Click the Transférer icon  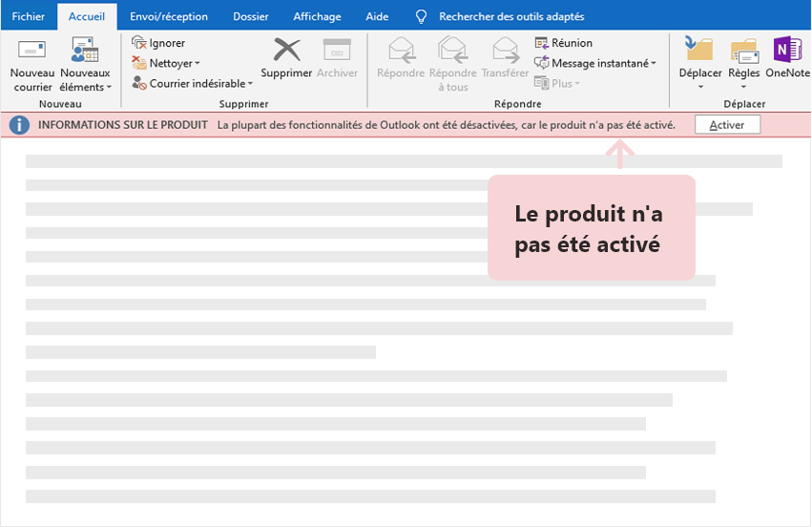(x=505, y=50)
